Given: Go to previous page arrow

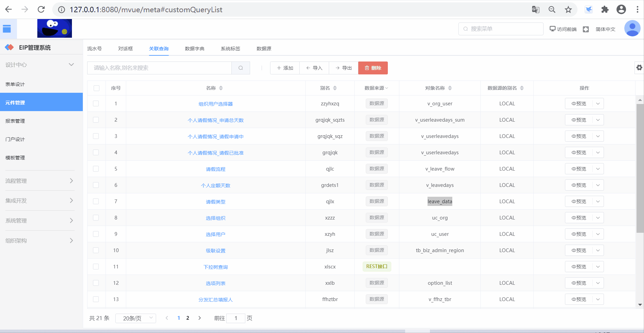Looking at the screenshot, I should (x=167, y=318).
